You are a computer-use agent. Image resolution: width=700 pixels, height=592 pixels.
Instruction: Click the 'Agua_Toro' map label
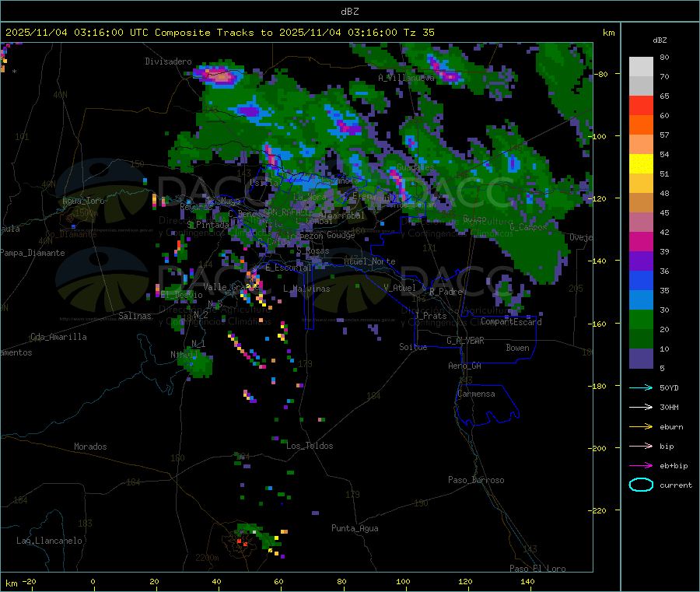click(83, 201)
